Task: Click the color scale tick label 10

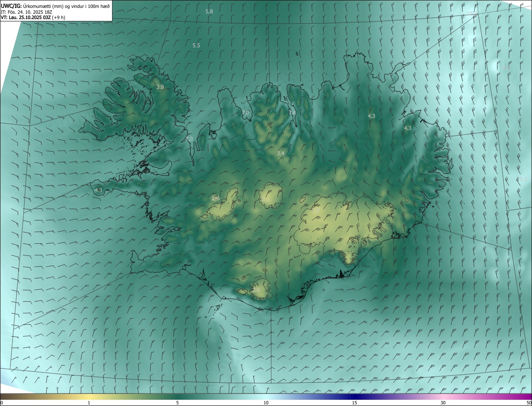Action: pyautogui.click(x=266, y=403)
